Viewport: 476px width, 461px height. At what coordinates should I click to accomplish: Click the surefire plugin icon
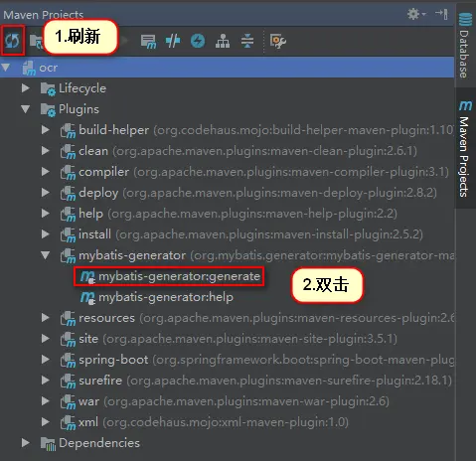[68, 381]
